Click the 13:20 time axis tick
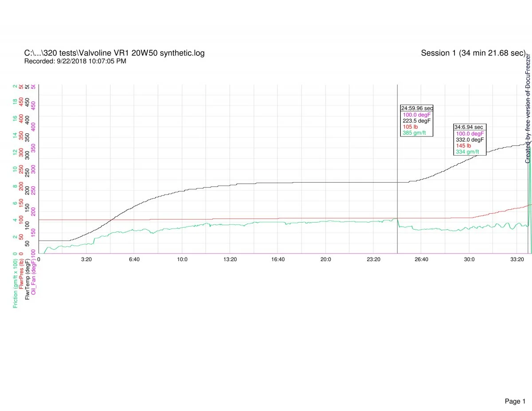 230,259
